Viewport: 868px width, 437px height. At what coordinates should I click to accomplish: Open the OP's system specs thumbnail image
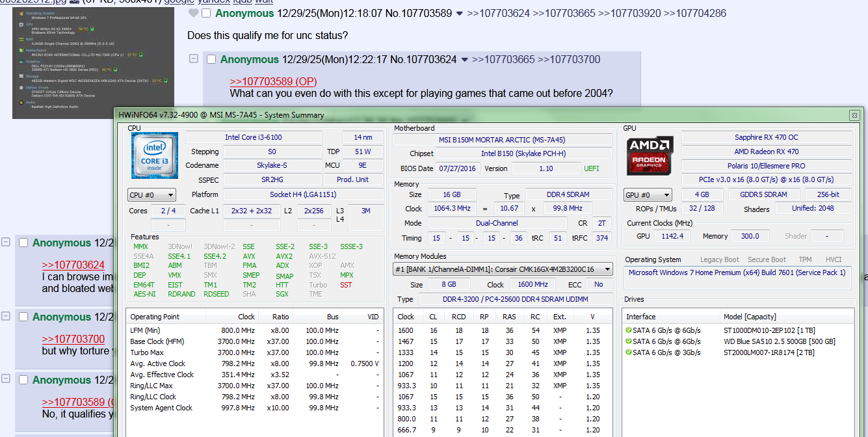pos(93,63)
